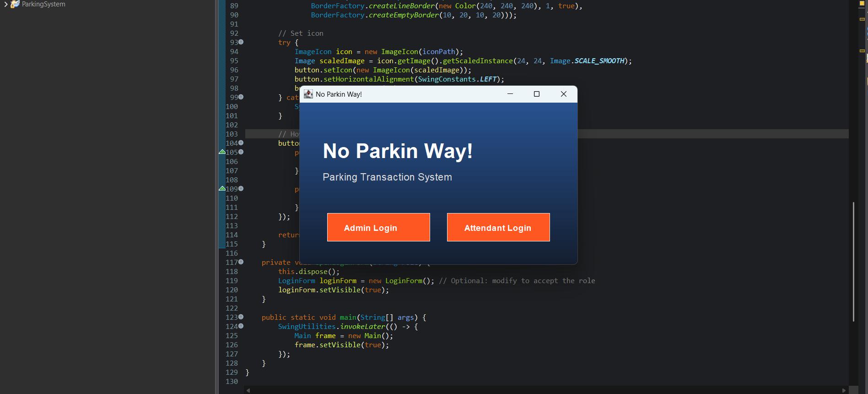Click the Admin Login button

378,227
